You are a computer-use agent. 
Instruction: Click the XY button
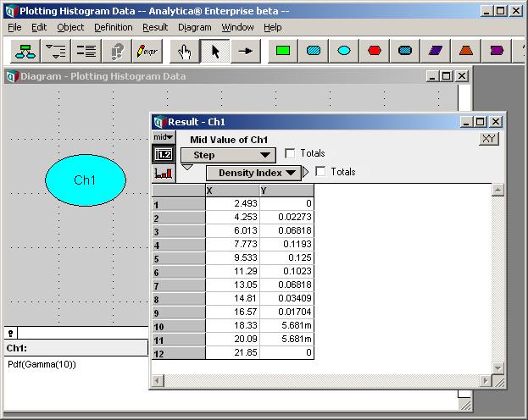click(489, 139)
